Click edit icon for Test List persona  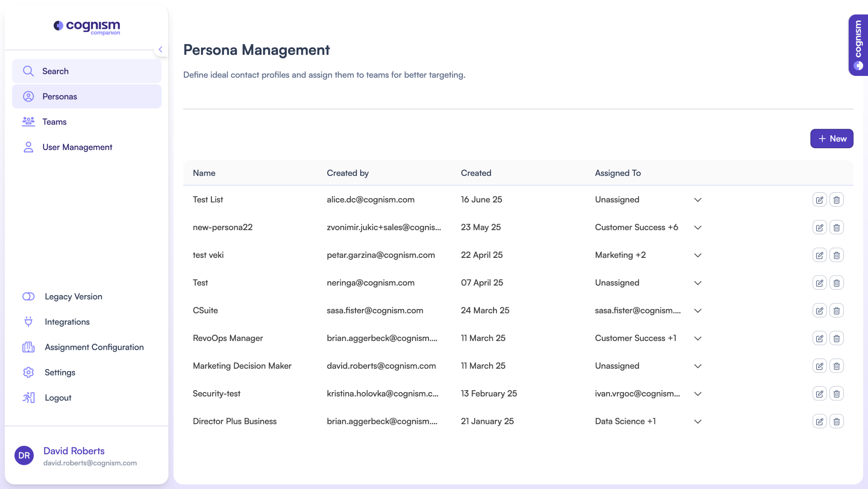click(819, 200)
